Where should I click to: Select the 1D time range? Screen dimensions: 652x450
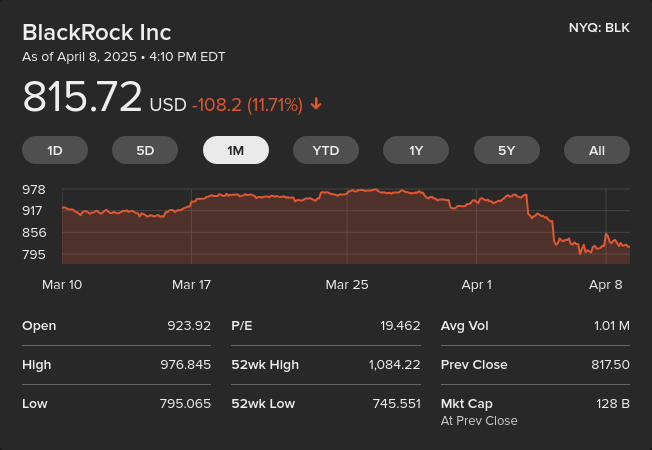(x=55, y=150)
